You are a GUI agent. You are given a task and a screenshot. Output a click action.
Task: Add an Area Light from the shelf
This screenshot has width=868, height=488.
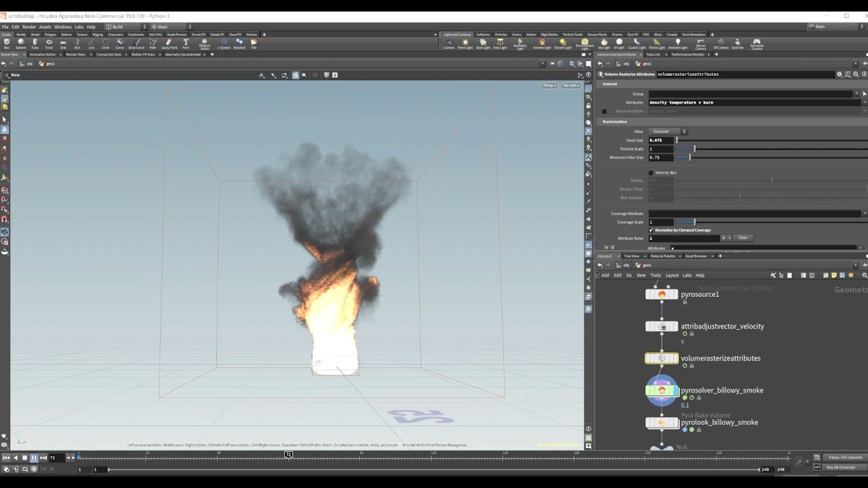tap(500, 43)
